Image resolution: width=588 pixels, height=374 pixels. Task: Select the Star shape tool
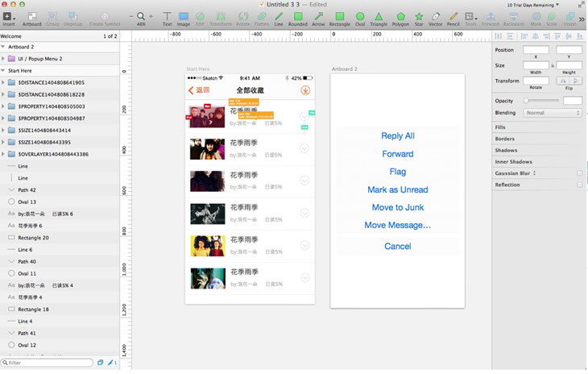tap(419, 19)
